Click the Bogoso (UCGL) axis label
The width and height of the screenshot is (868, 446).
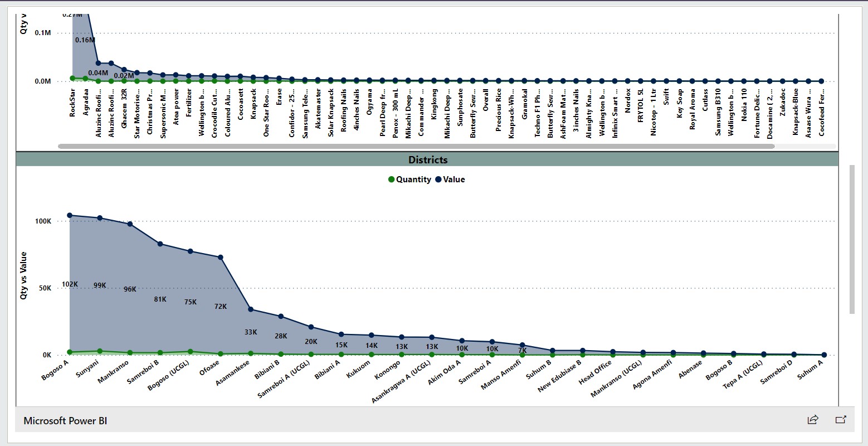169,376
